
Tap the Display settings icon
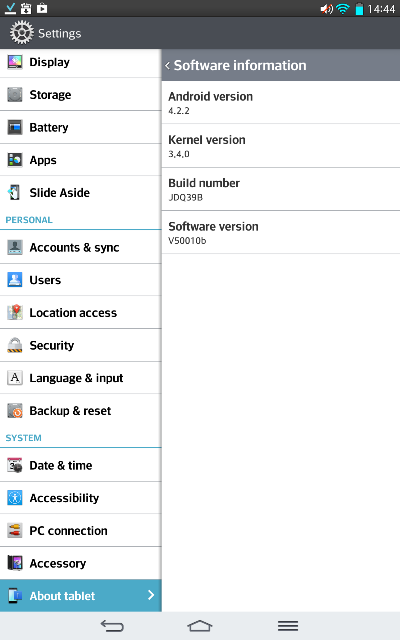point(15,62)
